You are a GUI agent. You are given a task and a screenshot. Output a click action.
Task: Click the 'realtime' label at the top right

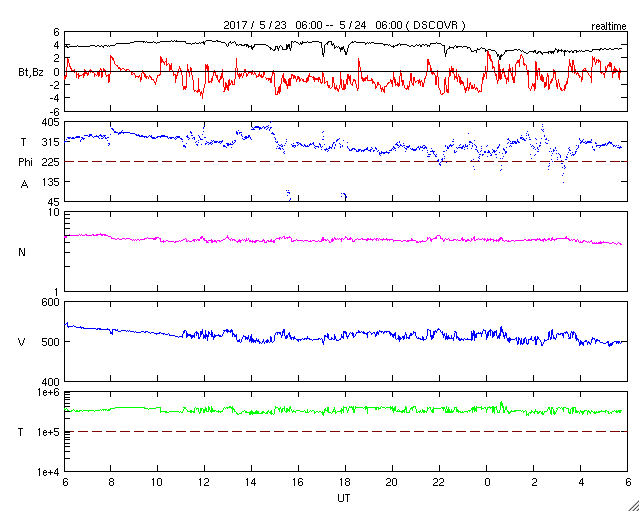(609, 27)
